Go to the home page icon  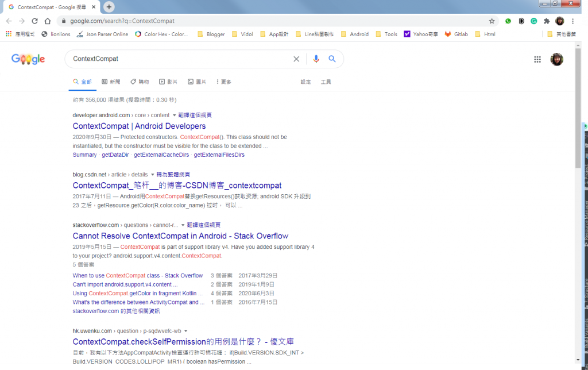click(48, 21)
